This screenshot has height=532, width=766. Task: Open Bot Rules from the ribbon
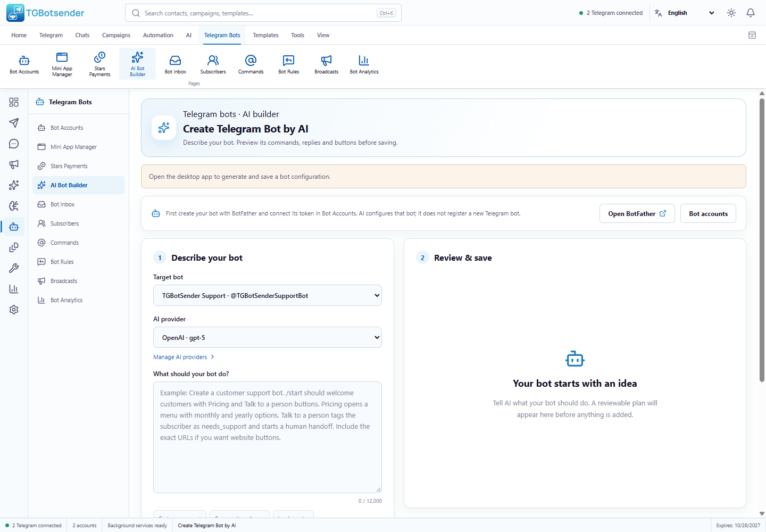(x=289, y=64)
